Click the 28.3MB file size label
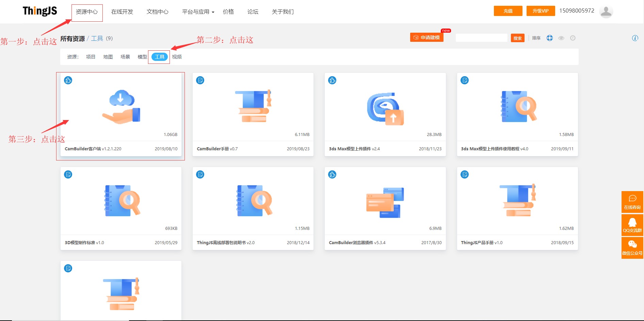The width and height of the screenshot is (644, 321). click(x=434, y=135)
